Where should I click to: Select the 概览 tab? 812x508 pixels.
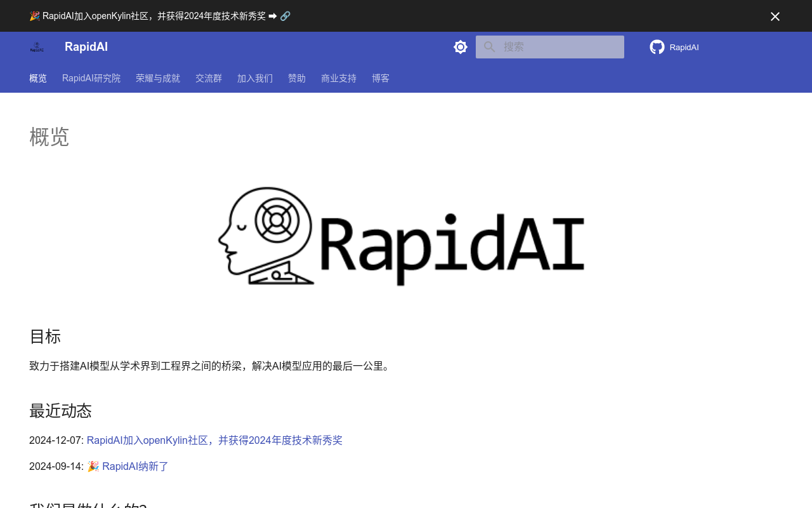38,79
